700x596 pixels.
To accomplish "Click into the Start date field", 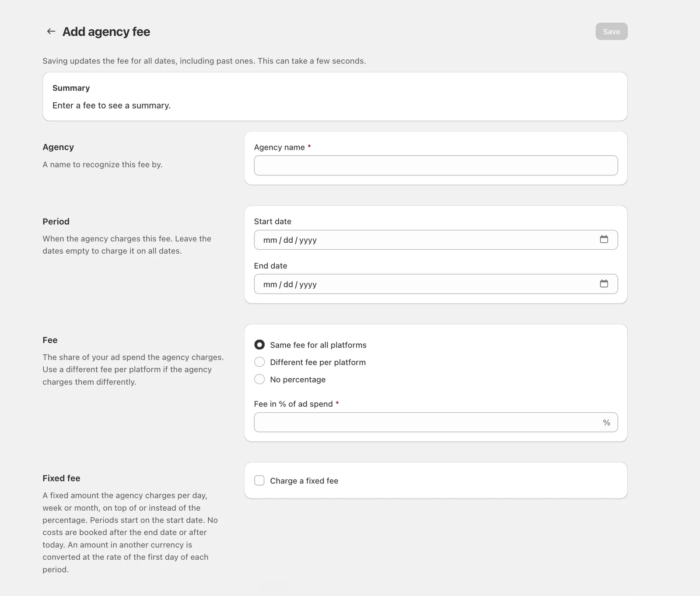I will [436, 240].
